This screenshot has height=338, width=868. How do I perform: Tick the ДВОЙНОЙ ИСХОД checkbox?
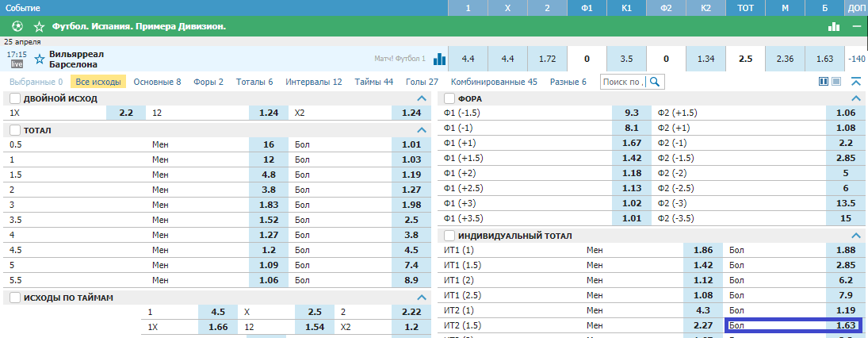[x=15, y=98]
